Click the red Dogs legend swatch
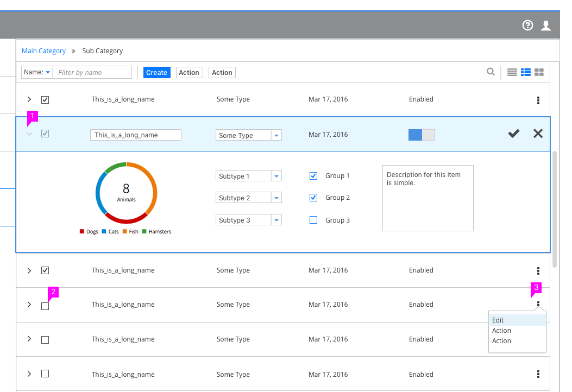 coord(81,231)
